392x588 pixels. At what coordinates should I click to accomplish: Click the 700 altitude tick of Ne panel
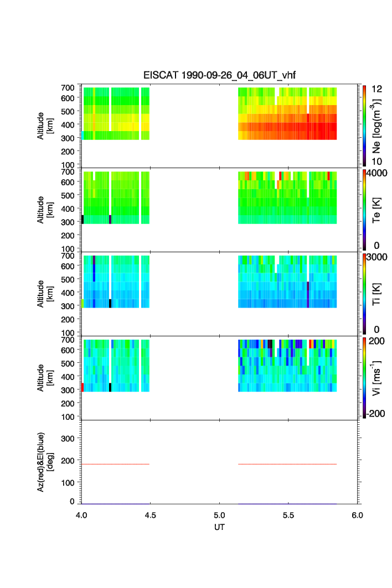tap(68, 87)
